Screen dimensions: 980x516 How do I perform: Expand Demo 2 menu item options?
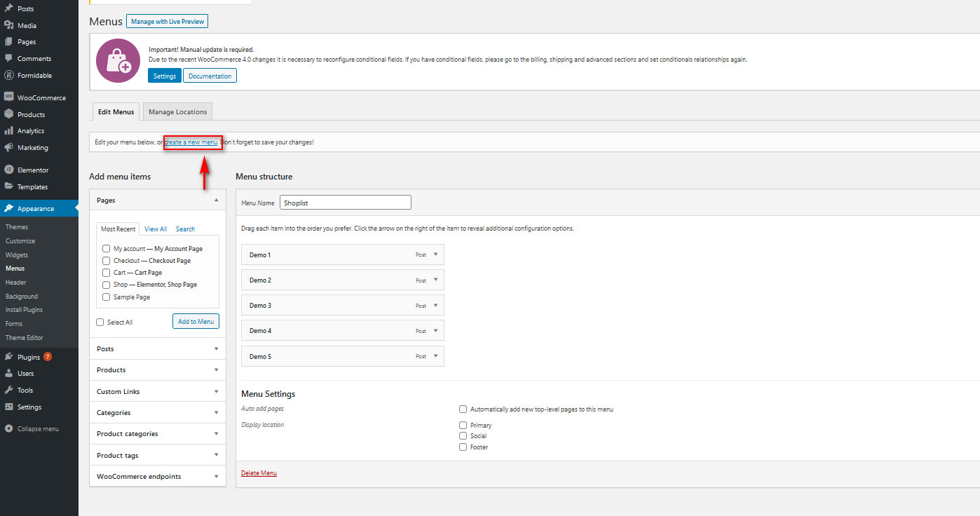click(x=435, y=280)
